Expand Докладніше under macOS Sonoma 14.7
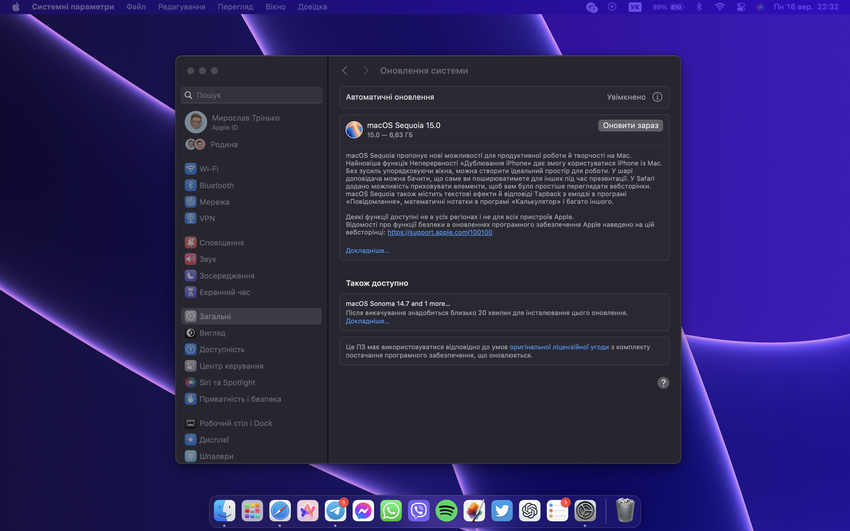The width and height of the screenshot is (850, 531). click(x=367, y=321)
